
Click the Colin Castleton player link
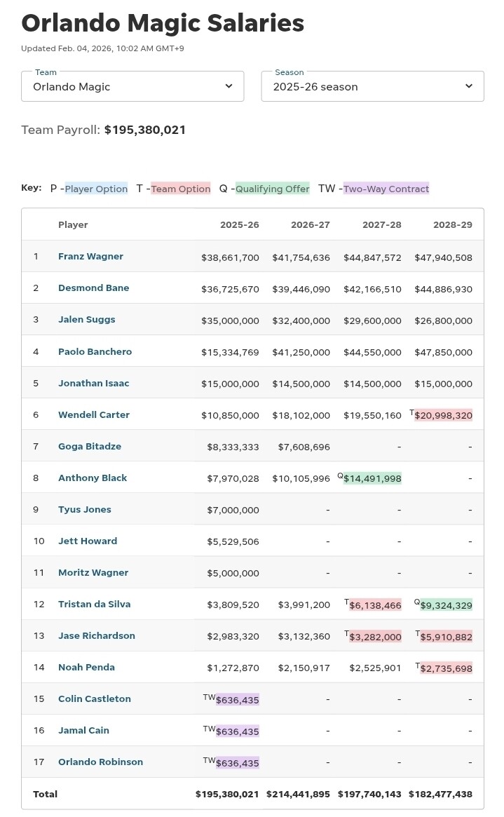click(x=94, y=699)
